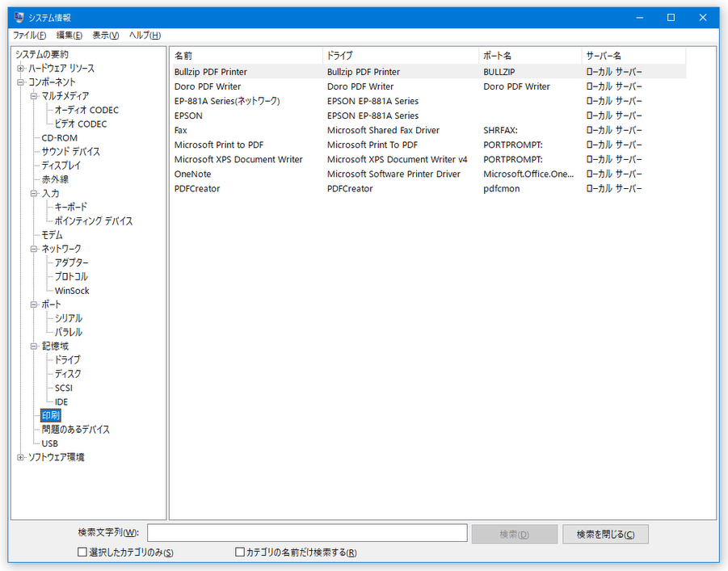Click the pdfcmon port name cell
The height and width of the screenshot is (571, 728).
502,189
